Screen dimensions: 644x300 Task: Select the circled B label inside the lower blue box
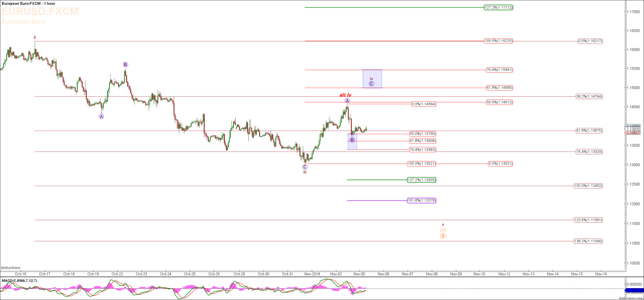[x=352, y=140]
